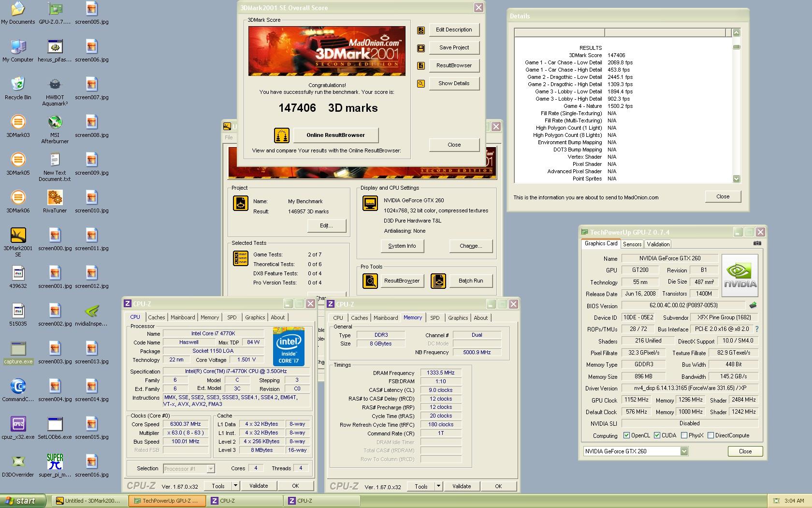Click the Start button on the taskbar
This screenshot has height=508, width=812.
(23, 501)
